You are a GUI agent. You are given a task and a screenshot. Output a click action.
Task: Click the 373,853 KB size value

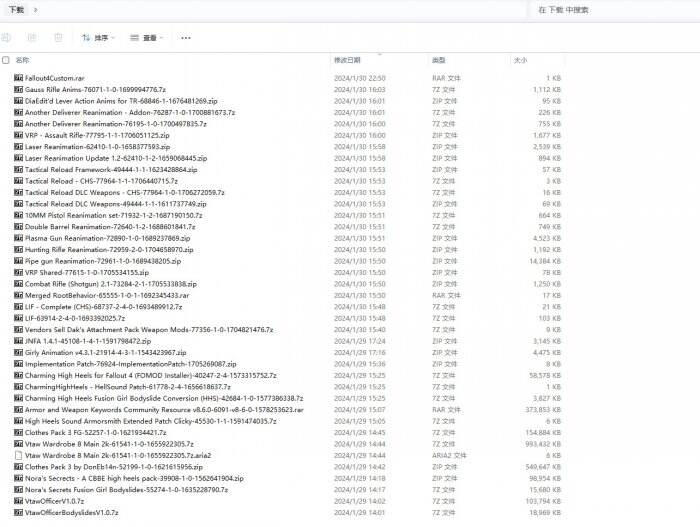pyautogui.click(x=543, y=410)
